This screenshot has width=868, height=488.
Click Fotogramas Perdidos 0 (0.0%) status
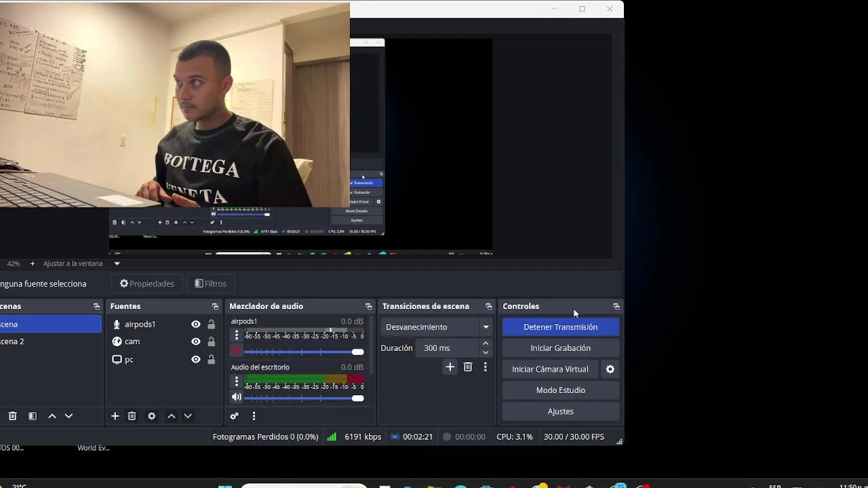click(266, 437)
